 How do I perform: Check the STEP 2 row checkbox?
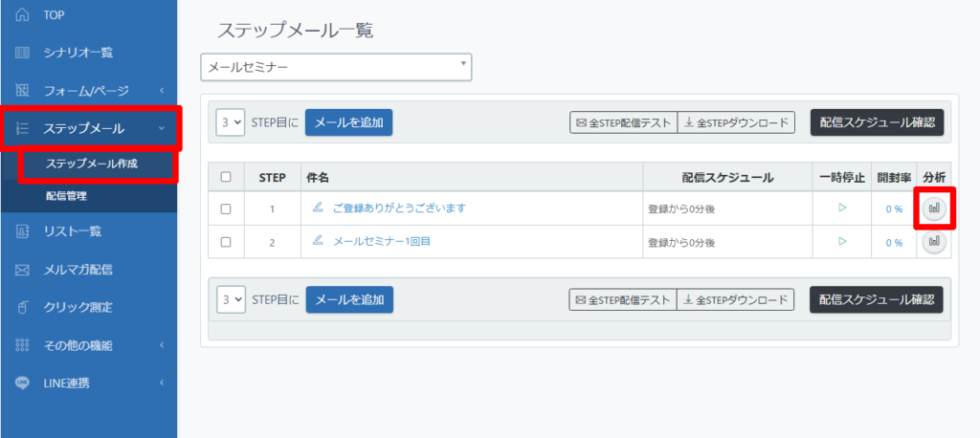pos(226,242)
